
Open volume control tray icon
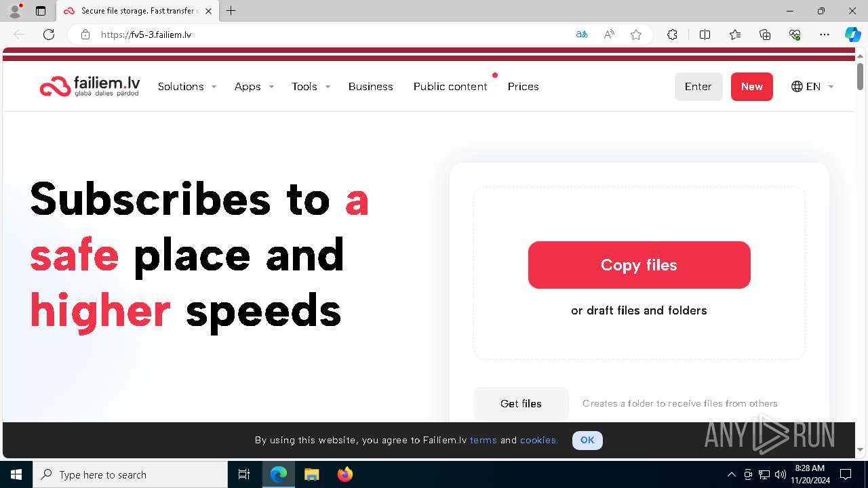pos(781,474)
